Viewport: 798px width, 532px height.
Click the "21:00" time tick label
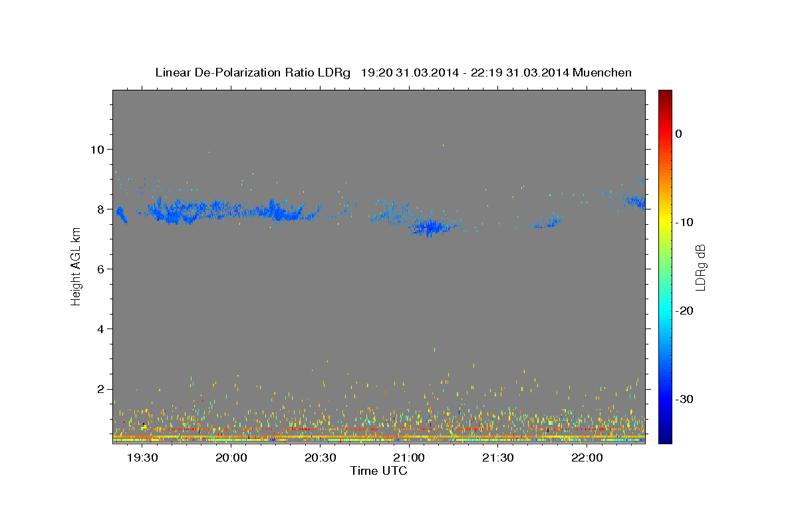tap(409, 458)
